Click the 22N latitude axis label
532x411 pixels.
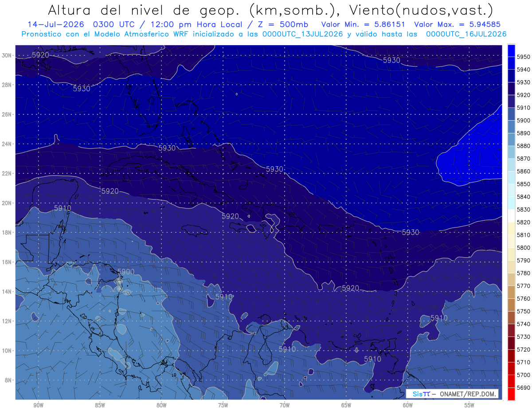click(x=7, y=173)
